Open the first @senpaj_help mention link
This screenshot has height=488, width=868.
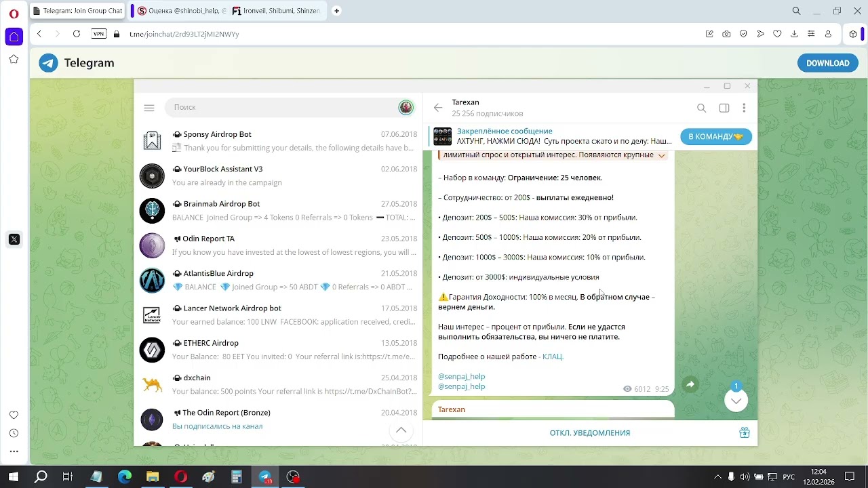click(x=462, y=376)
